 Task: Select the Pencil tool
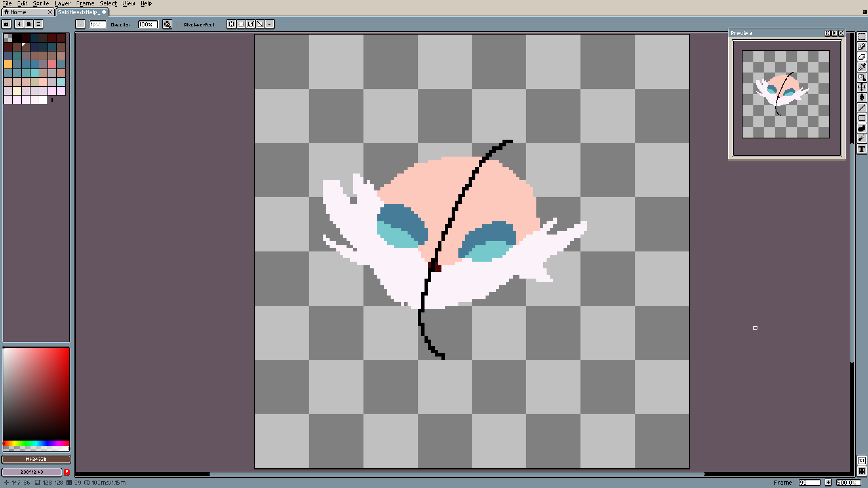[x=862, y=47]
